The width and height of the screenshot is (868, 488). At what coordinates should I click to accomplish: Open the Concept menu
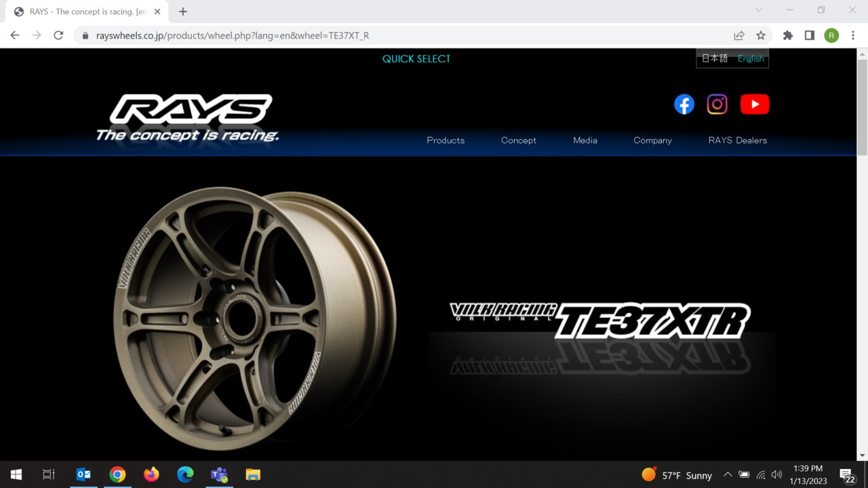(x=519, y=140)
